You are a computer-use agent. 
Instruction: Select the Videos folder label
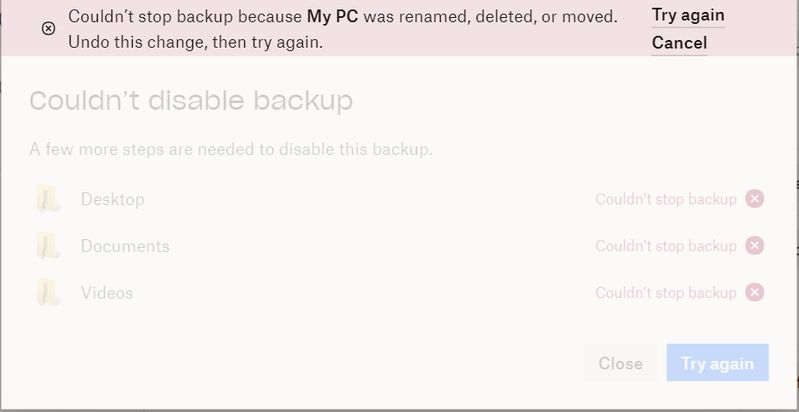coord(107,293)
